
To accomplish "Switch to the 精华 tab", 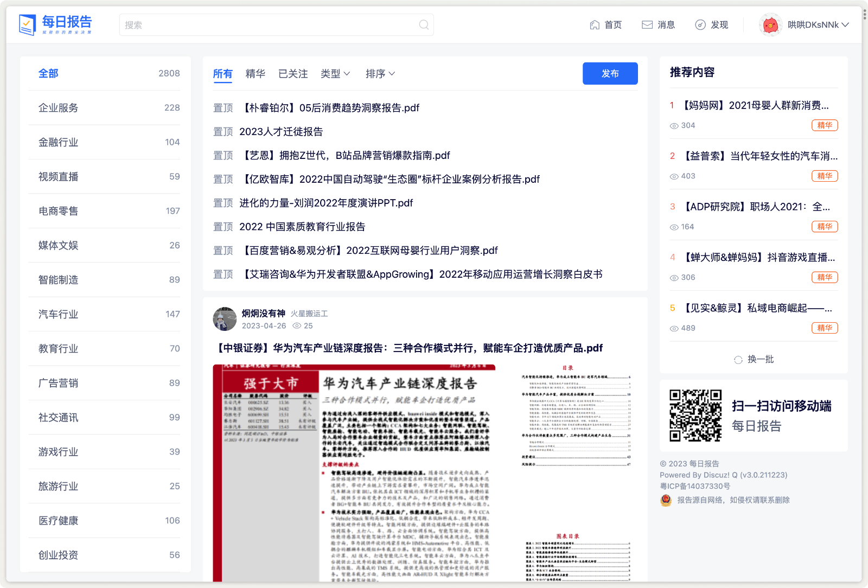I will (x=255, y=74).
